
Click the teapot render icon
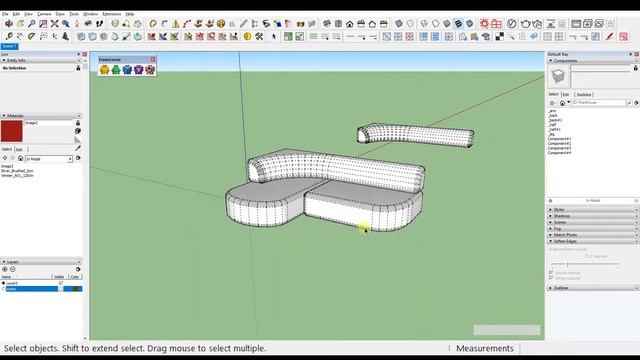point(525,24)
